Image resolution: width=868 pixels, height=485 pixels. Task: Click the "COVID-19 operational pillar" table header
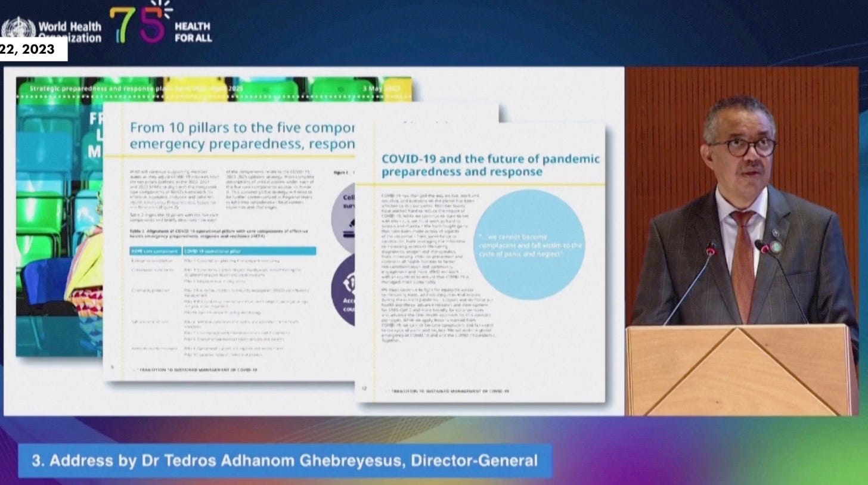coord(249,251)
